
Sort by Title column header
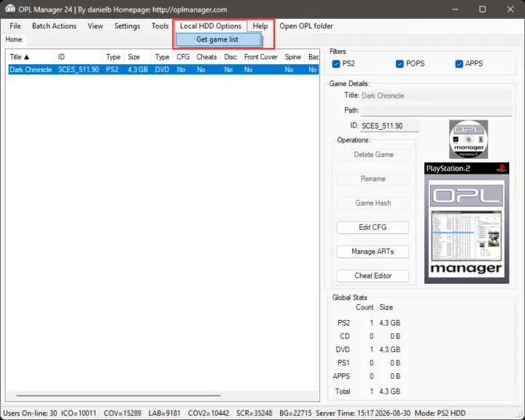[x=31, y=57]
